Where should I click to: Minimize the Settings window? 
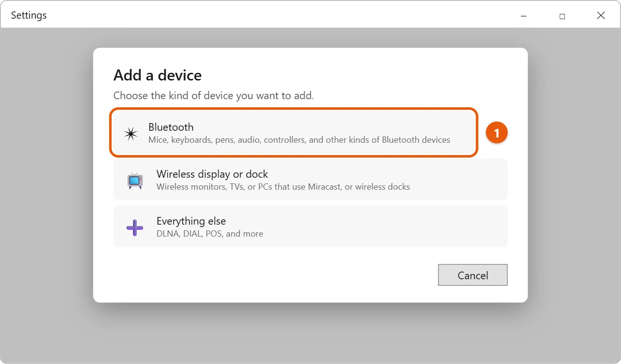[x=524, y=16]
